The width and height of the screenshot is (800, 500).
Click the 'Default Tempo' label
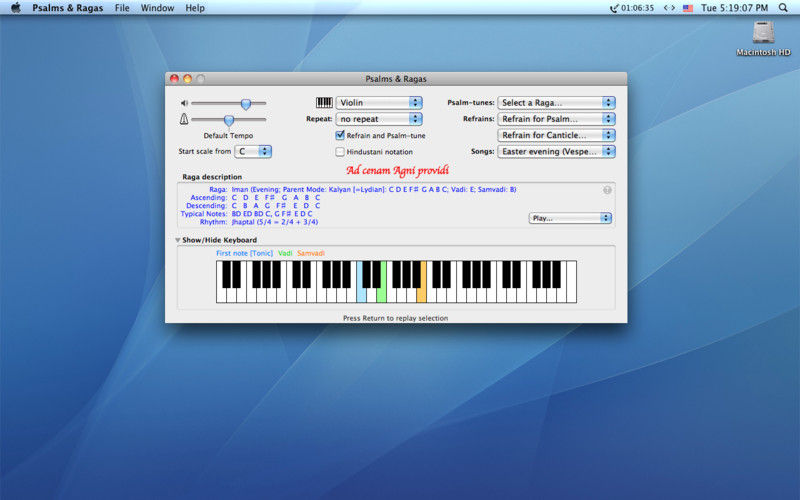coord(228,136)
